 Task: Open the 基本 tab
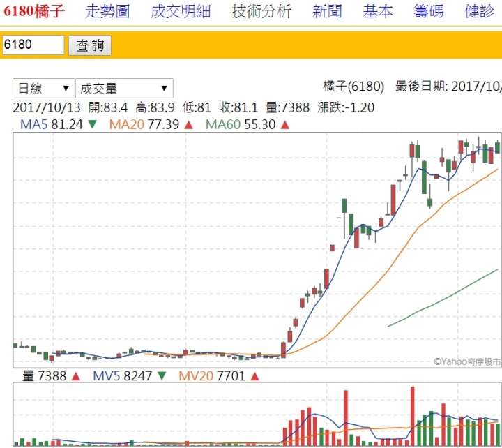point(378,11)
